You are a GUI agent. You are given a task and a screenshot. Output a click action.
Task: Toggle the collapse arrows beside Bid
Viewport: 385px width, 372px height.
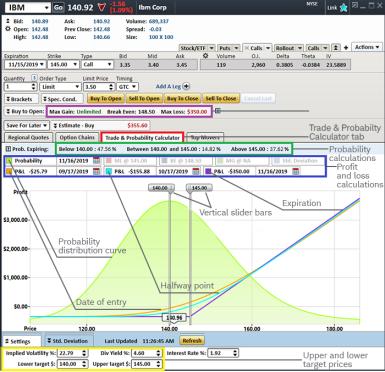[x=8, y=21]
